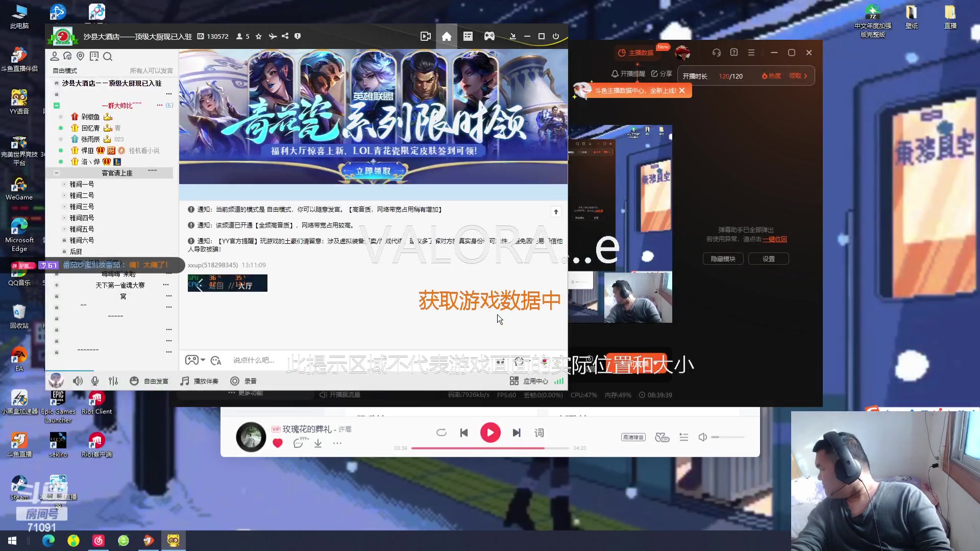Click 分享 in Douyu companion window
The width and height of the screenshot is (980, 551).
tap(661, 73)
